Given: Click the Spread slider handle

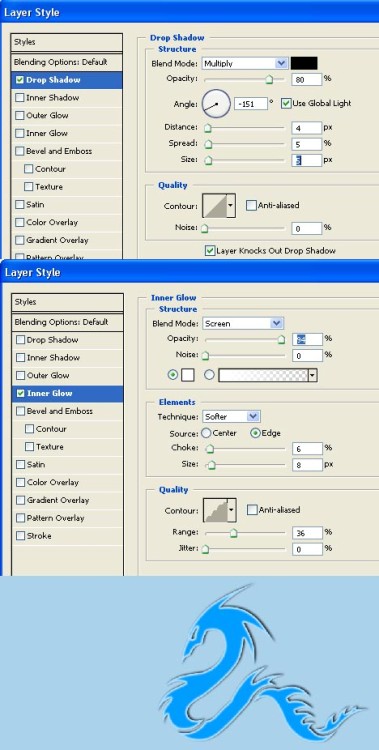Looking at the screenshot, I should point(209,145).
